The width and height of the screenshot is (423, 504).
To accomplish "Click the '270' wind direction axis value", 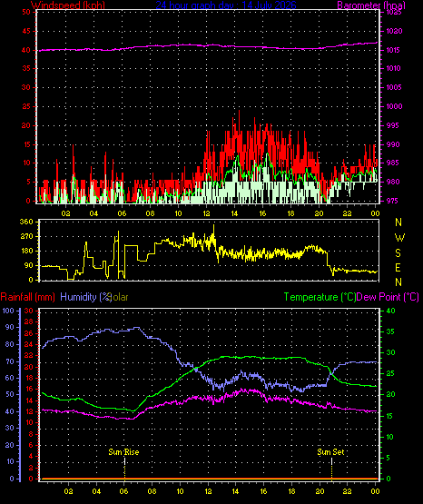I will [26, 237].
